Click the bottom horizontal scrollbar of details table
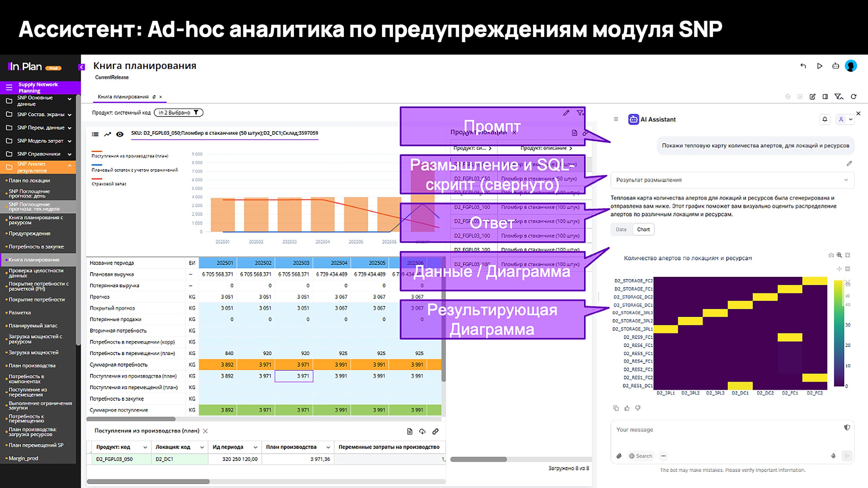868x488 pixels. click(x=148, y=482)
